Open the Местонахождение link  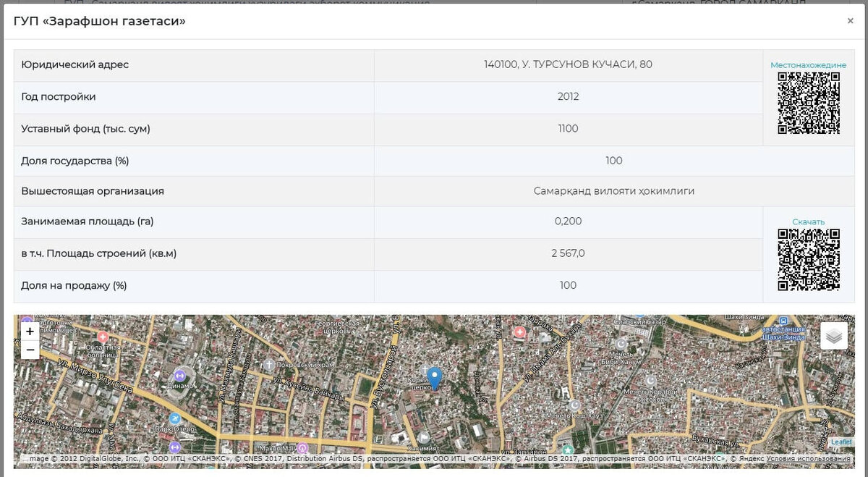[x=808, y=65]
